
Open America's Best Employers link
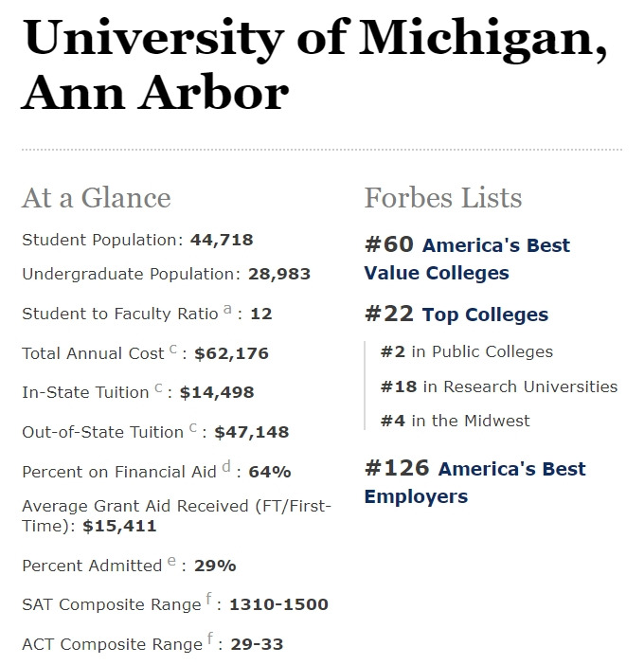coord(474,482)
